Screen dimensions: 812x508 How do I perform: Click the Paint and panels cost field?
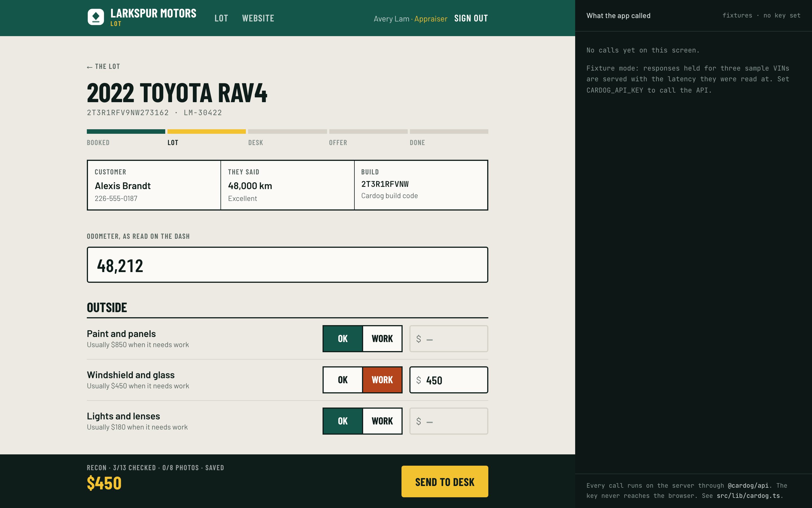click(449, 339)
